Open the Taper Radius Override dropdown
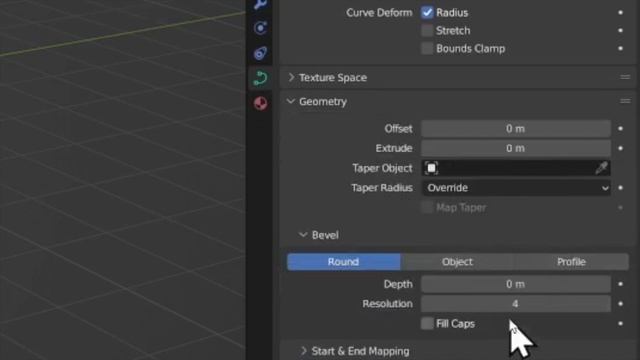 tap(516, 188)
